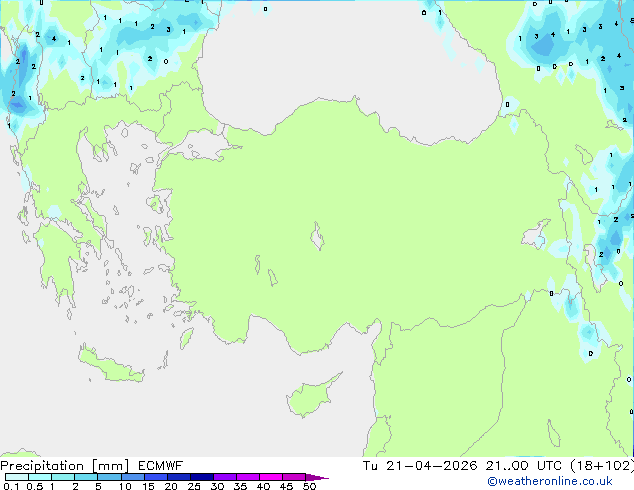The width and height of the screenshot is (634, 490).
Task: Select the 25 to 30 mm navy swatch
Action: coord(202,477)
